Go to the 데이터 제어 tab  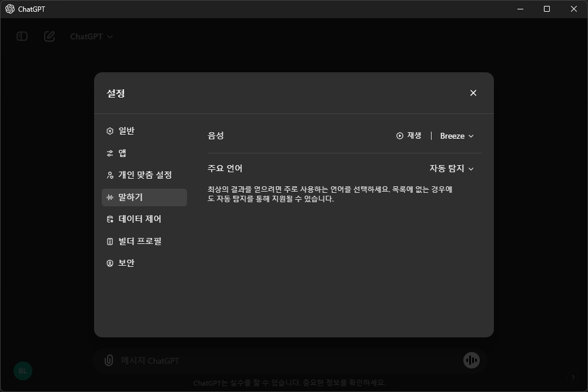145,219
